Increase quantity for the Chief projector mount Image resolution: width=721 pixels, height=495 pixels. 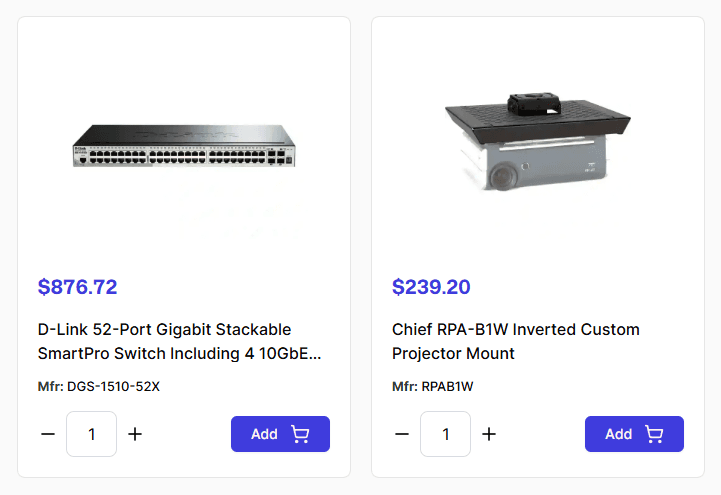coord(489,434)
